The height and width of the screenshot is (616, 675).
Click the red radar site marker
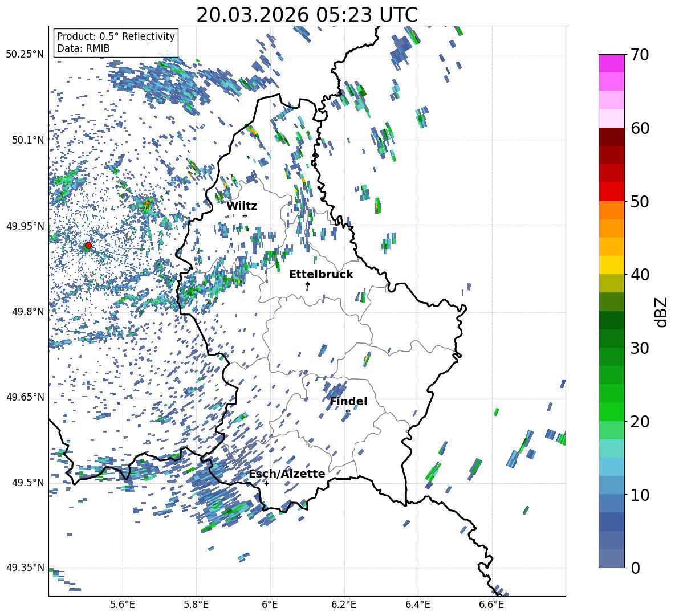tap(88, 246)
